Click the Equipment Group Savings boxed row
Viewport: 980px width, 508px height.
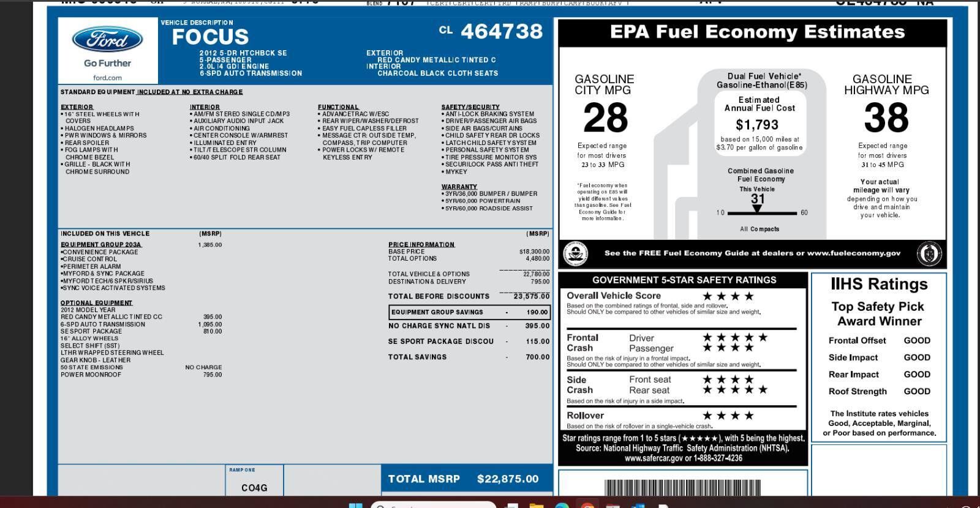[470, 312]
